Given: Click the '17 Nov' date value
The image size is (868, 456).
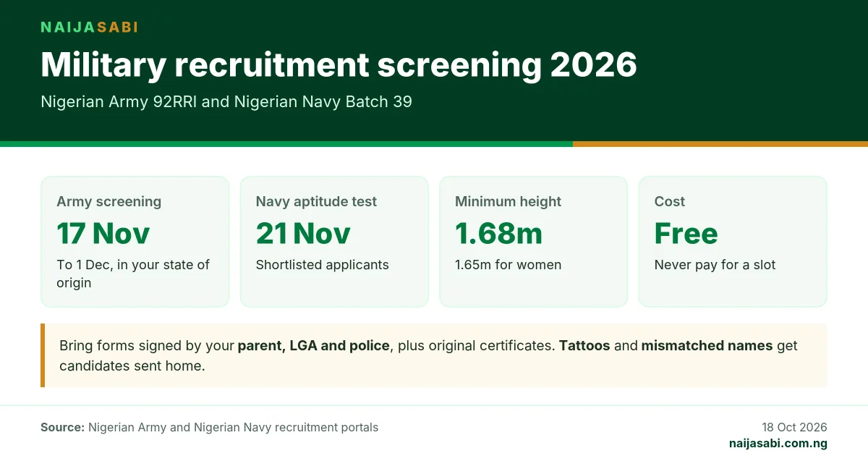Looking at the screenshot, I should [103, 233].
